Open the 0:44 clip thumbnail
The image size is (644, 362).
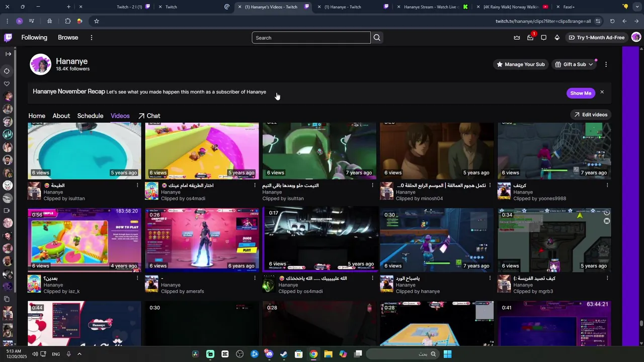point(85,323)
